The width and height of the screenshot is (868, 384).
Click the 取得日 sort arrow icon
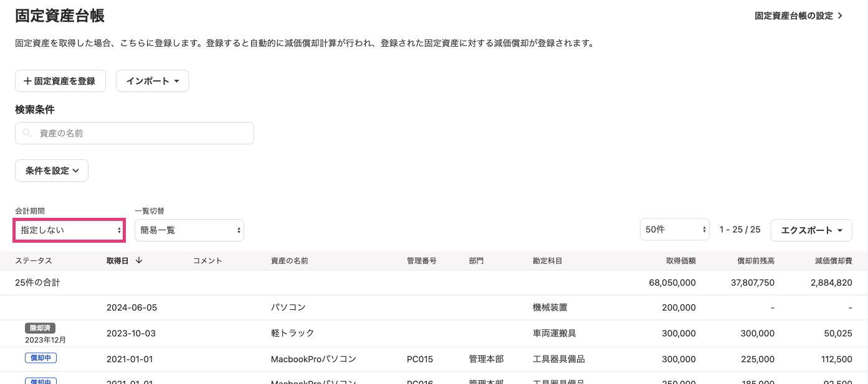pos(139,261)
